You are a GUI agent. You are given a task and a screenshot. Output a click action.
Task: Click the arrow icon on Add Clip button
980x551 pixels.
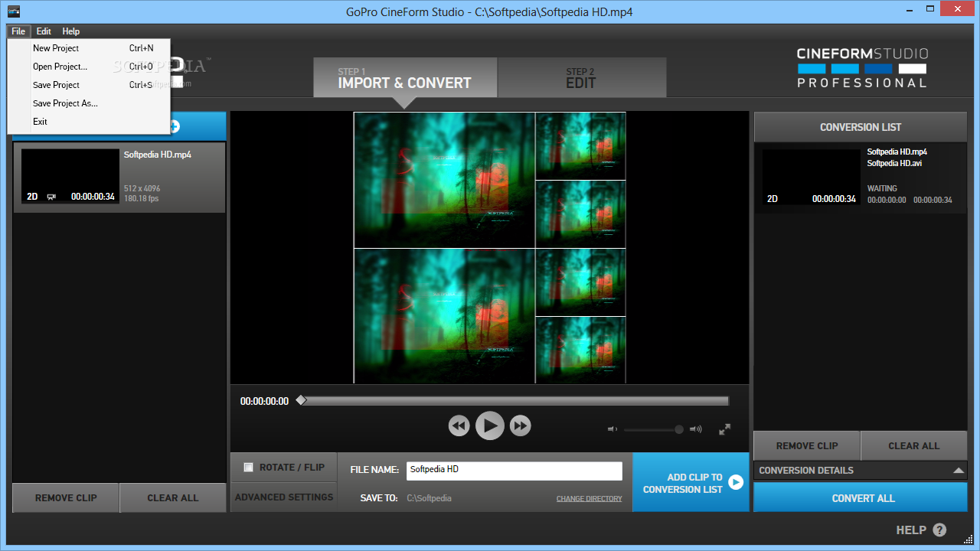[736, 482]
